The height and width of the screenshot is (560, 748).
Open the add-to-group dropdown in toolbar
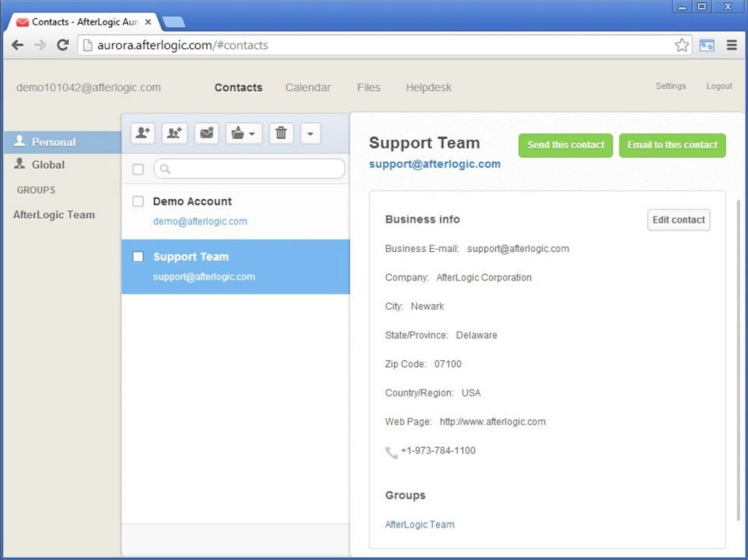tap(244, 133)
